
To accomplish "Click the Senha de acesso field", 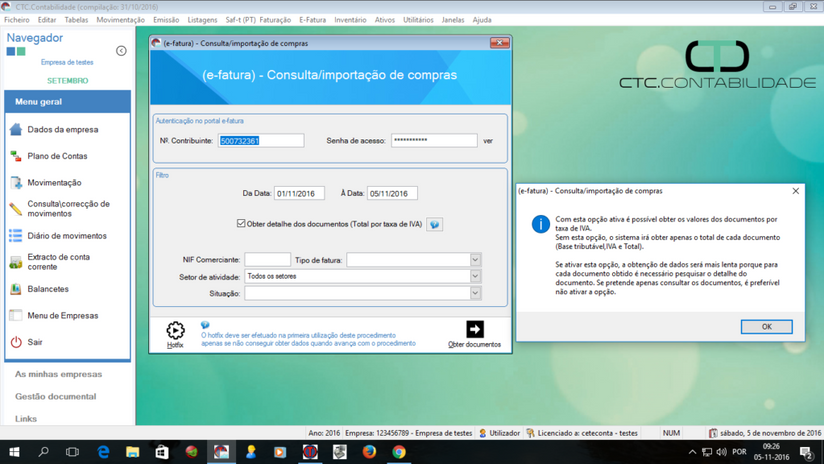I will pos(434,140).
